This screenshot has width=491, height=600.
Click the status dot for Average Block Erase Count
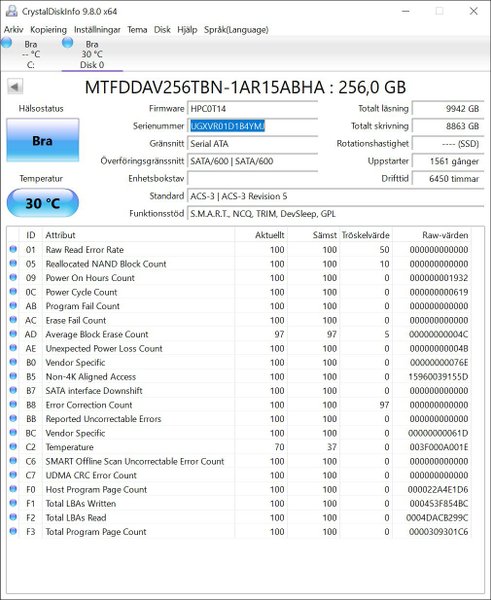click(13, 334)
